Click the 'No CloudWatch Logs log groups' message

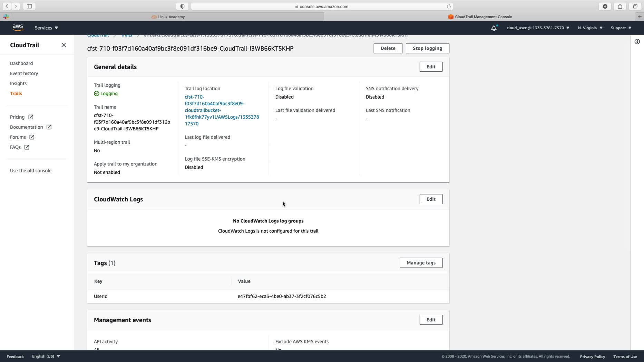coord(268,221)
